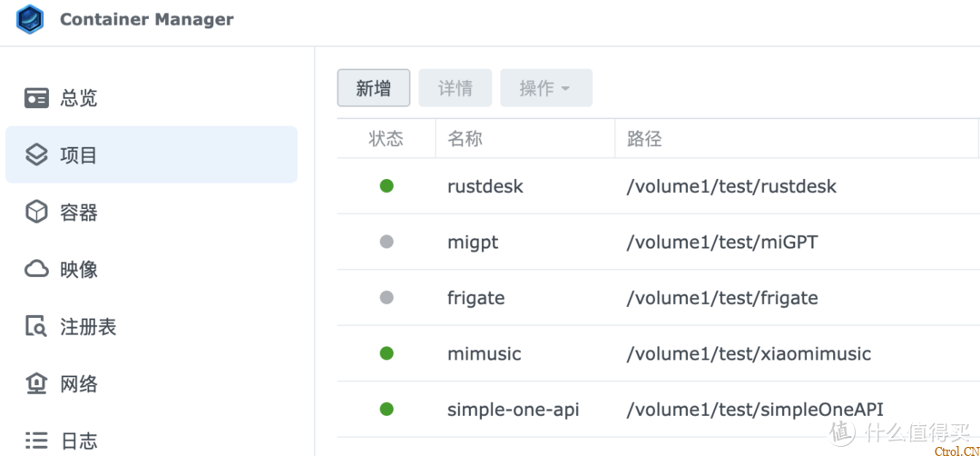Image resolution: width=980 pixels, height=456 pixels.
Task: Click the gray status dot for migpt
Action: click(x=387, y=243)
